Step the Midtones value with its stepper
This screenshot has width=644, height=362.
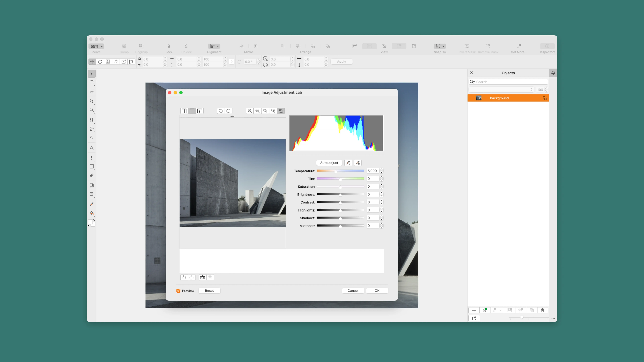click(x=382, y=226)
